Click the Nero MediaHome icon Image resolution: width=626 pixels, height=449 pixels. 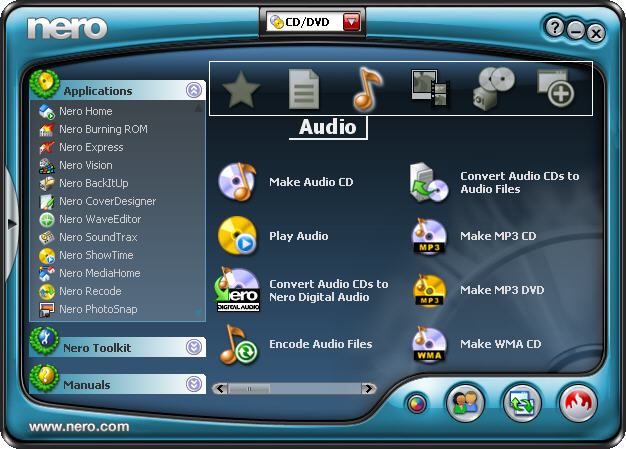tap(47, 273)
